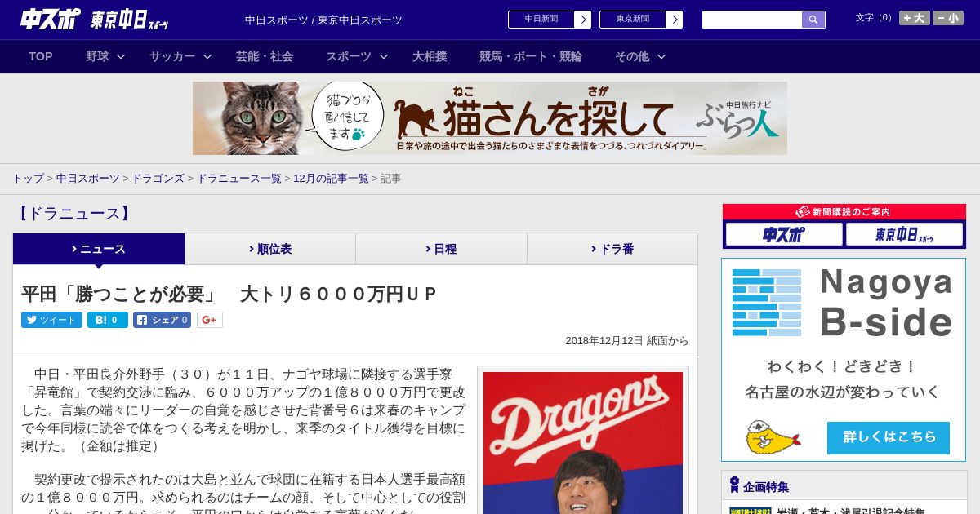
Task: Bookmark the article with Hatena B! button
Action: pos(108,320)
